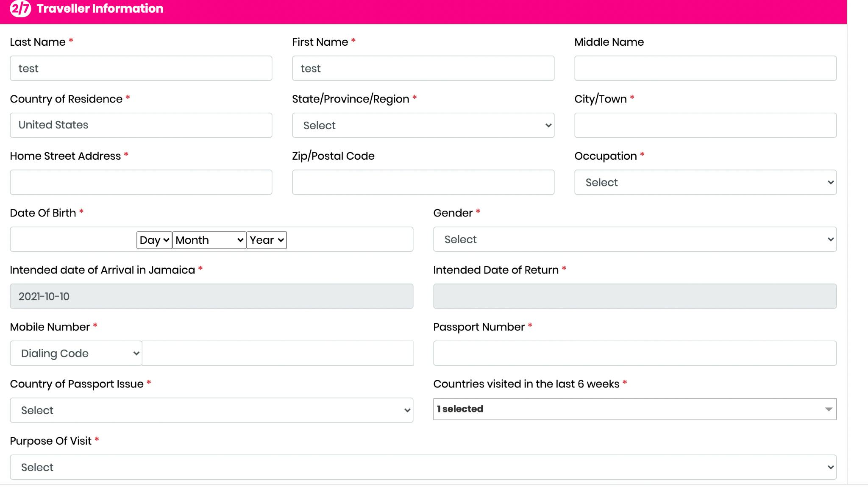Open the Purpose Of Visit dropdown
The height and width of the screenshot is (487, 868).
point(423,467)
